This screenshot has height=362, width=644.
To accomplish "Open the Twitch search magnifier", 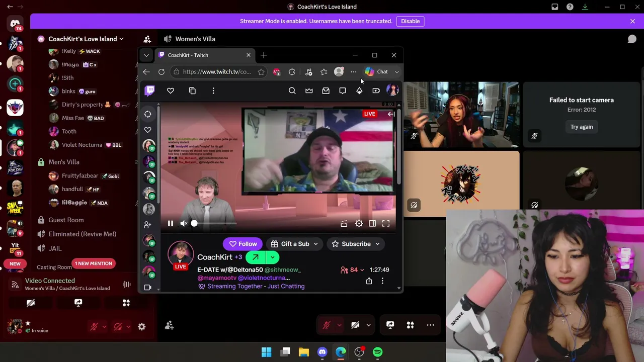I will tap(292, 90).
